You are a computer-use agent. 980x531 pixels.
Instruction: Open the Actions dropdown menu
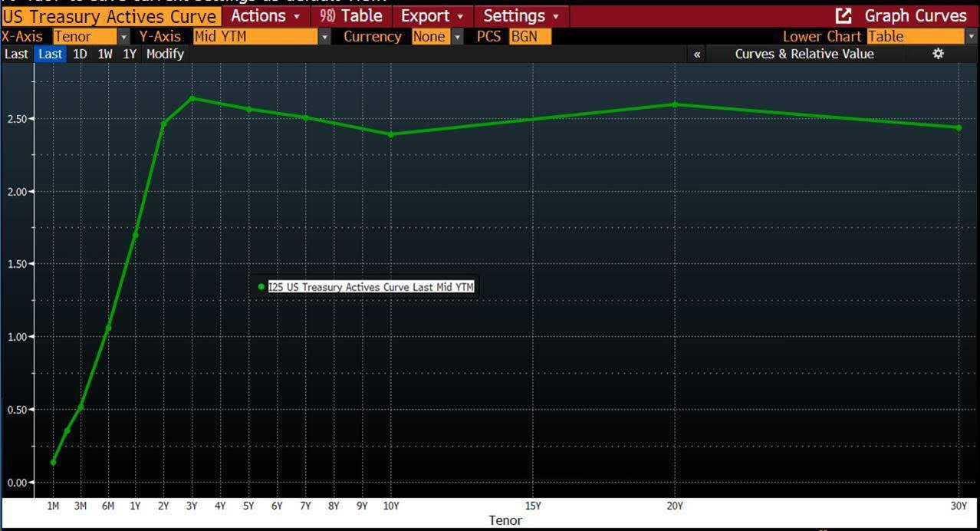point(265,15)
